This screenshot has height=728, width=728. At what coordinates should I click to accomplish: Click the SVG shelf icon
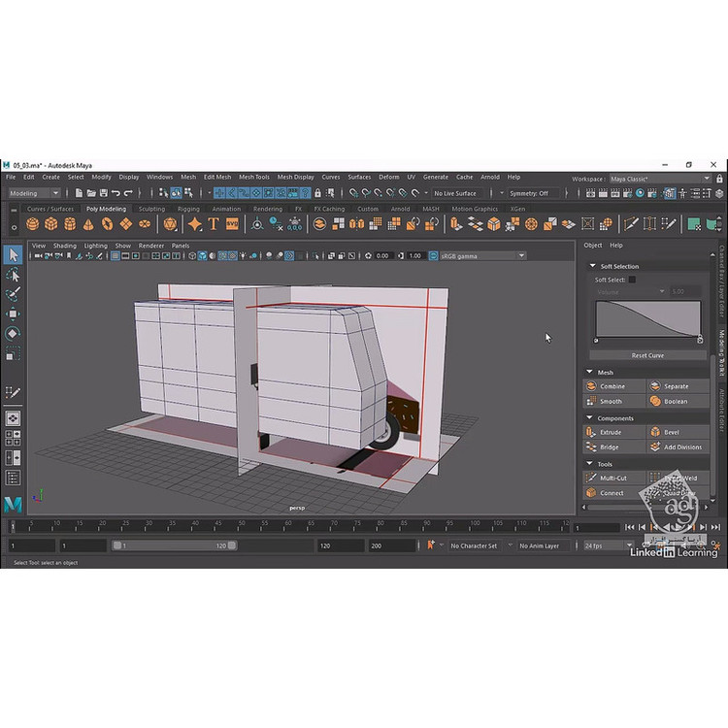232,224
